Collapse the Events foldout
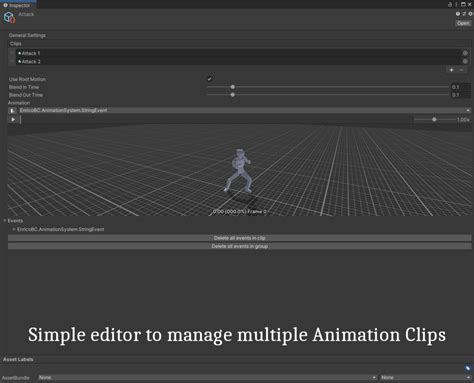Screen dimensions: 474x383 [5, 221]
